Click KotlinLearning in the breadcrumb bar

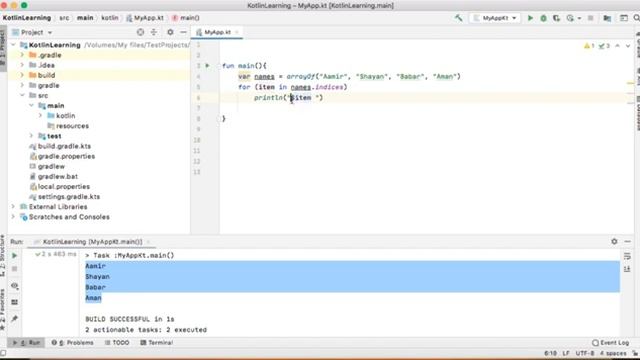click(x=27, y=18)
